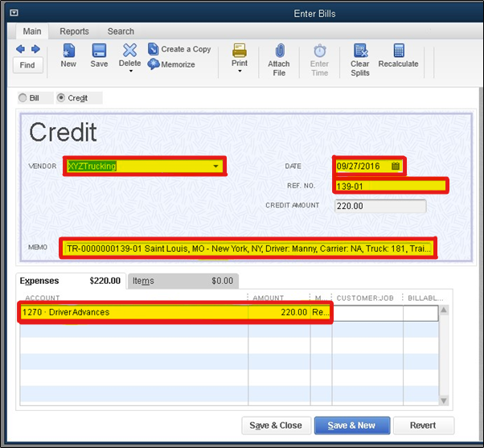This screenshot has height=448, width=484.
Task: Click the Save icon in toolbar
Action: tap(99, 51)
